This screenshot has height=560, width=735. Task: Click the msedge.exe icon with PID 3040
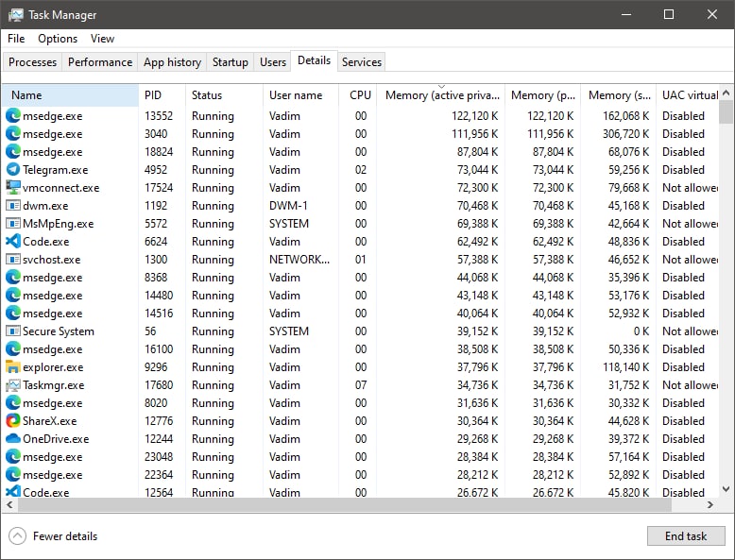(13, 134)
